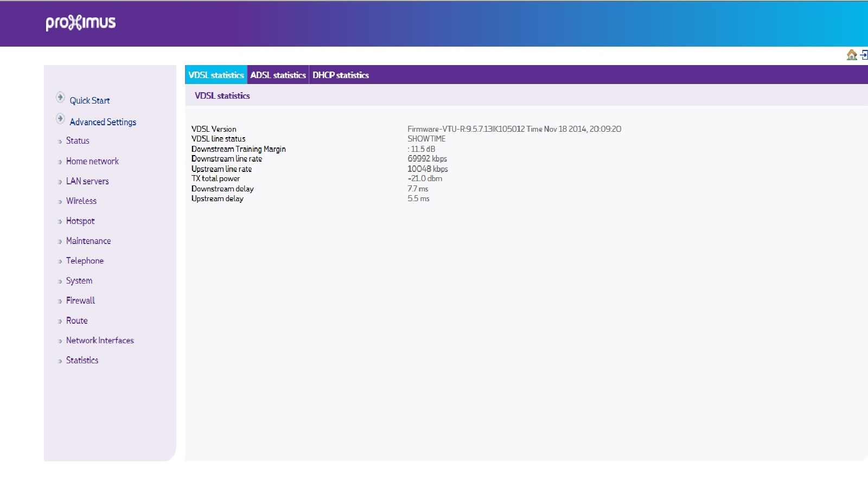Select Hotspot in the sidebar
This screenshot has width=868, height=488.
coord(80,221)
